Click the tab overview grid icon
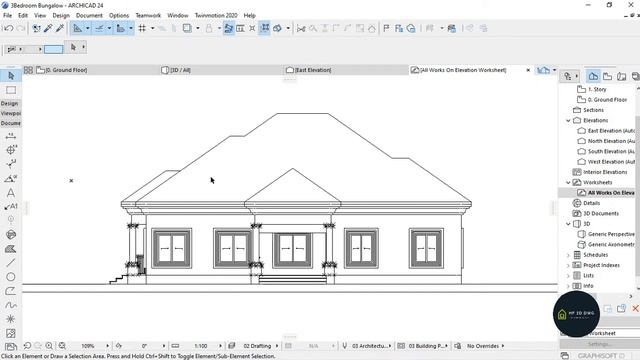This screenshot has height=360, width=640. coord(28,70)
